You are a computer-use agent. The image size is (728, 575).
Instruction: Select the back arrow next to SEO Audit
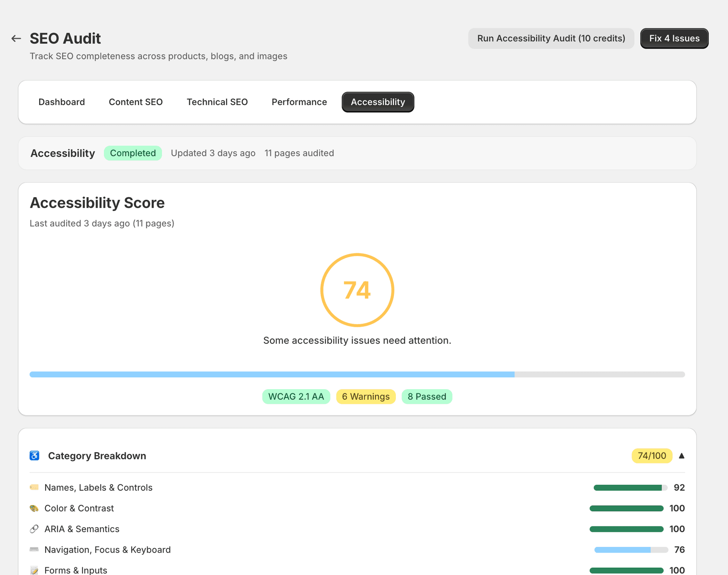tap(16, 38)
